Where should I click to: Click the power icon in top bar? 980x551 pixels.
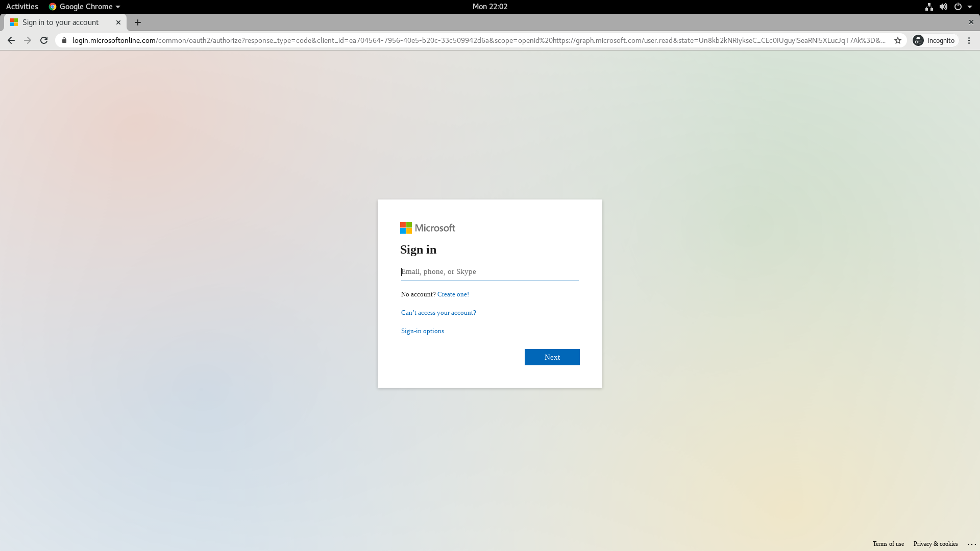pyautogui.click(x=958, y=7)
